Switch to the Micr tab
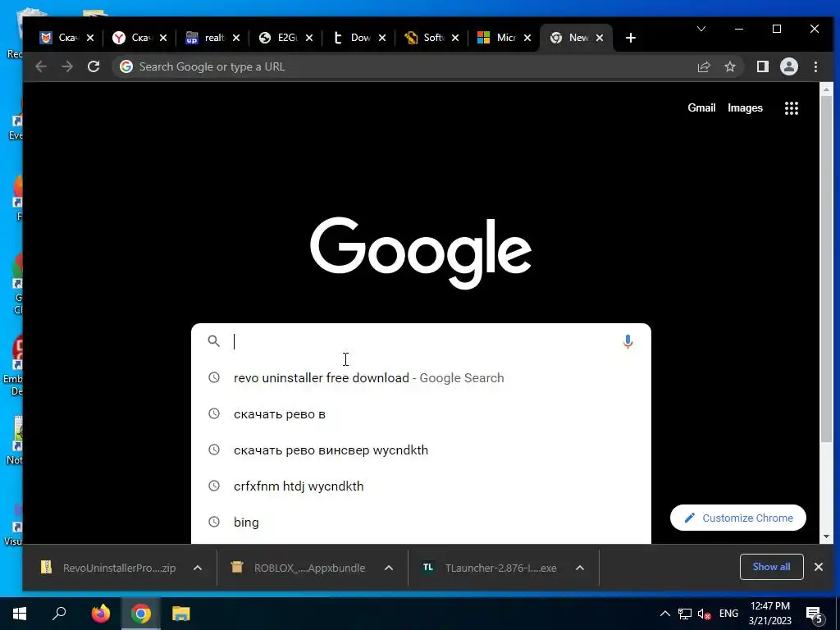This screenshot has height=630, width=840. point(504,38)
